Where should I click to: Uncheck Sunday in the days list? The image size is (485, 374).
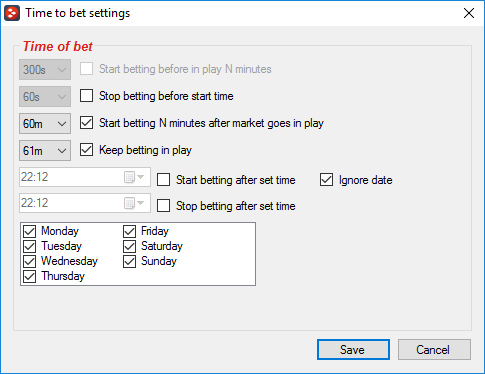point(130,261)
